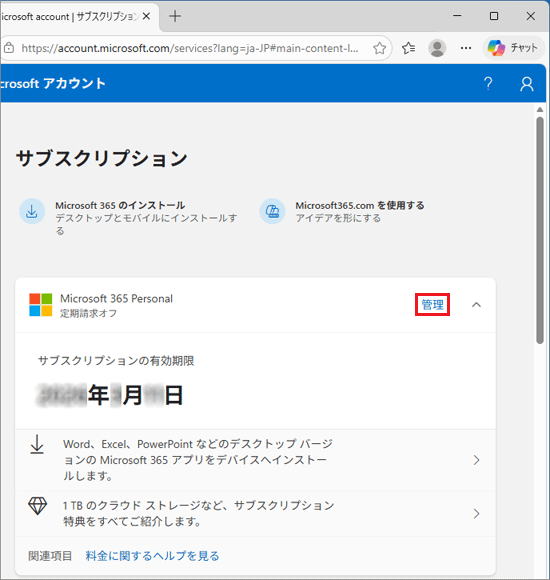Click the Microsoft logo on subscription card
This screenshot has width=550, height=580.
point(41,305)
